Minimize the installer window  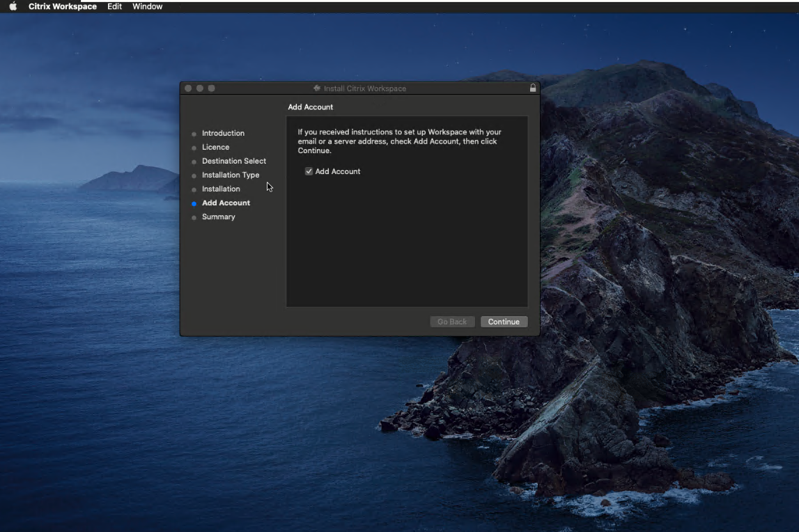(x=200, y=88)
